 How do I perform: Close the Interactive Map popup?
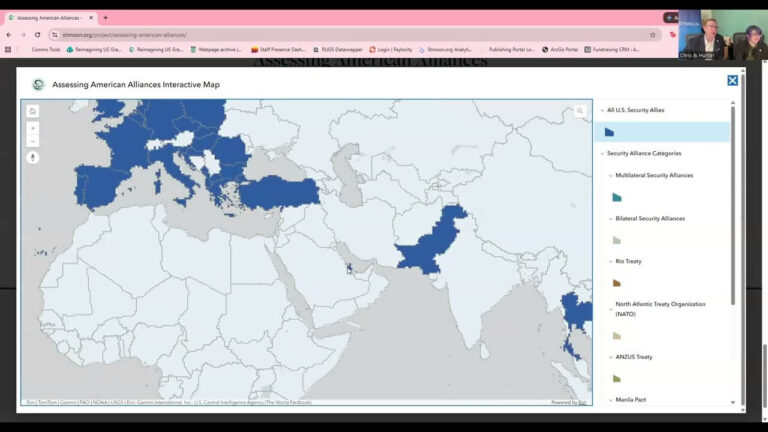click(x=732, y=80)
